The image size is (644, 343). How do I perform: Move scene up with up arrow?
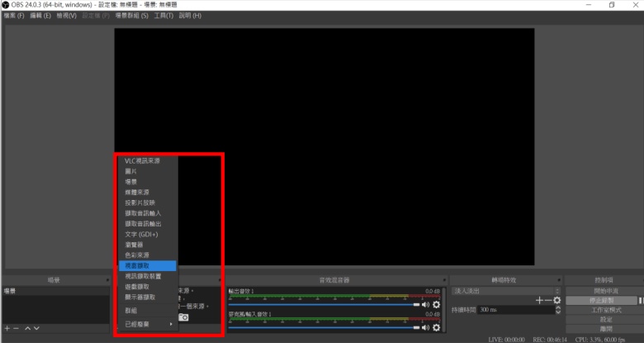[x=27, y=328]
